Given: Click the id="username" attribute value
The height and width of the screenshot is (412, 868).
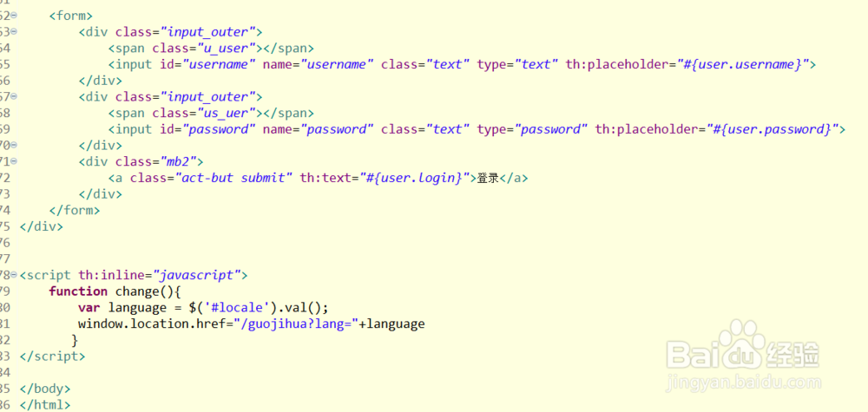Looking at the screenshot, I should click(219, 64).
